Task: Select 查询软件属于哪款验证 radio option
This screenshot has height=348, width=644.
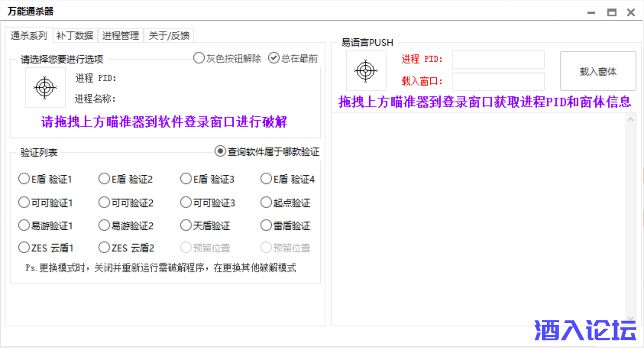Action: pyautogui.click(x=220, y=151)
